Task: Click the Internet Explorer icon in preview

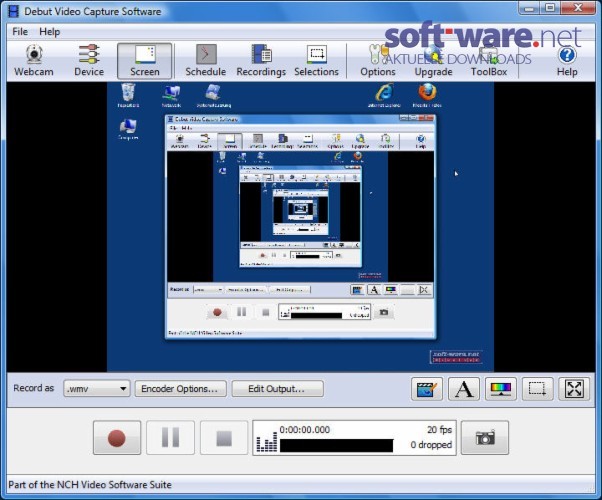Action: (x=384, y=95)
